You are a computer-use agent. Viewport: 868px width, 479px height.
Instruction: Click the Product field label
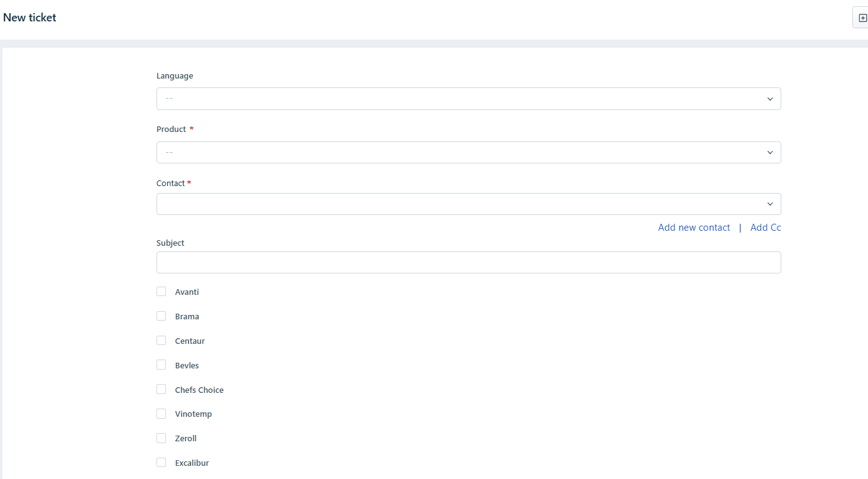click(x=172, y=129)
